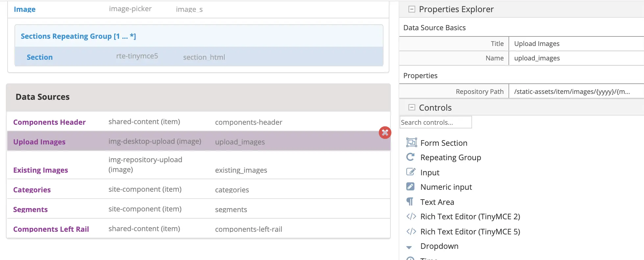Select the Components Left Rail data source
The image size is (644, 260).
point(199,228)
